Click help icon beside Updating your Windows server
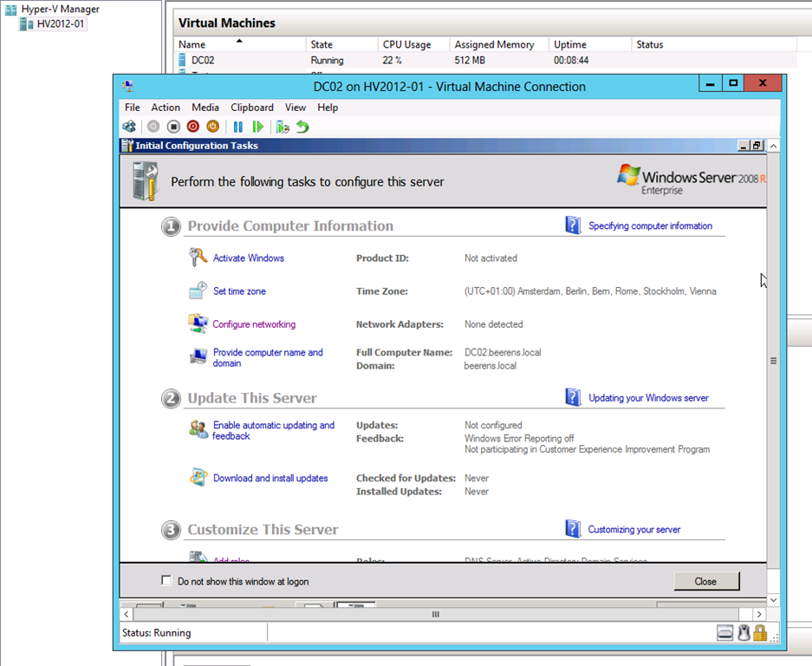 pyautogui.click(x=573, y=397)
